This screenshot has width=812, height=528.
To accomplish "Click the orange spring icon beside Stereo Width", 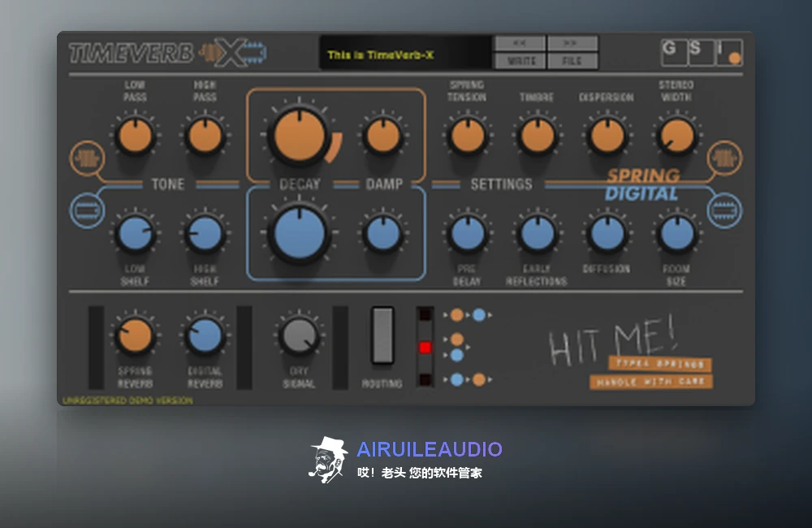I will click(724, 158).
